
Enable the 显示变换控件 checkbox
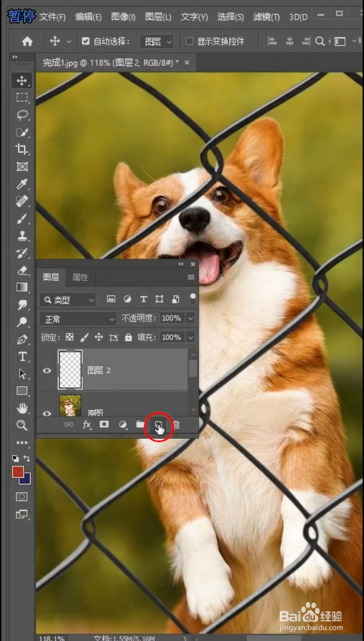click(189, 41)
